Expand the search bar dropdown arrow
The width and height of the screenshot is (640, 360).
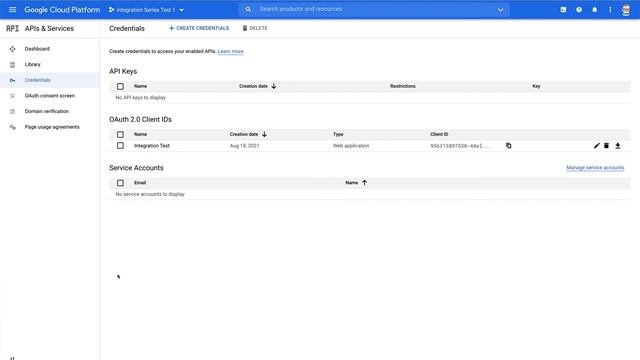click(500, 10)
